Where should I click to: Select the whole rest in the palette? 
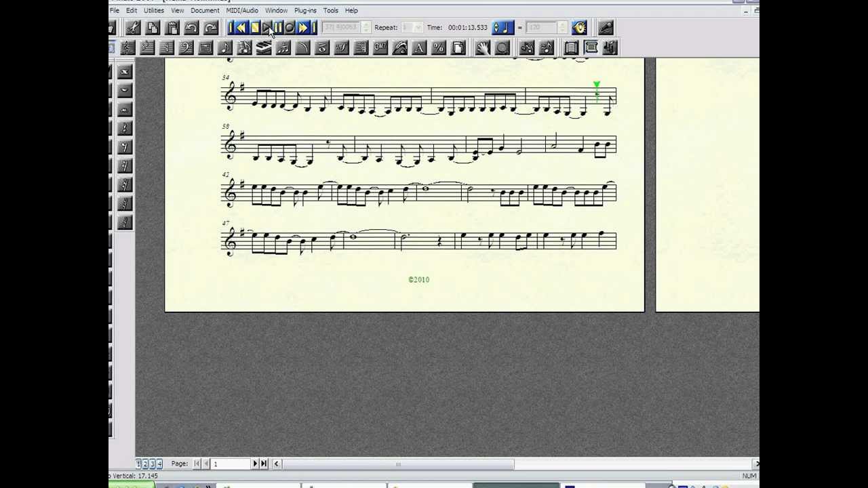pos(125,90)
